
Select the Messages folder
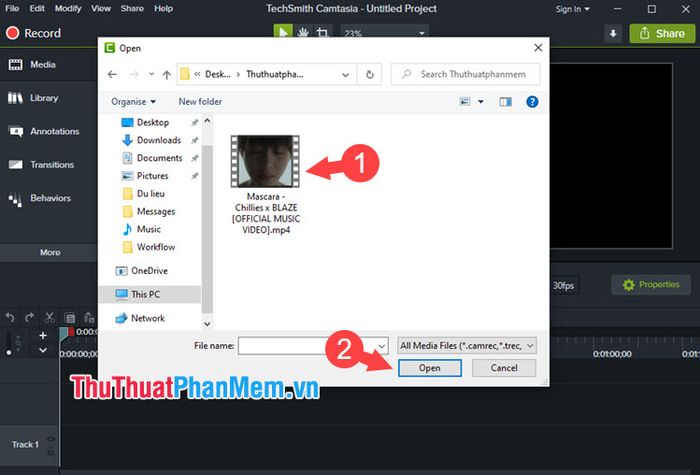pos(156,212)
